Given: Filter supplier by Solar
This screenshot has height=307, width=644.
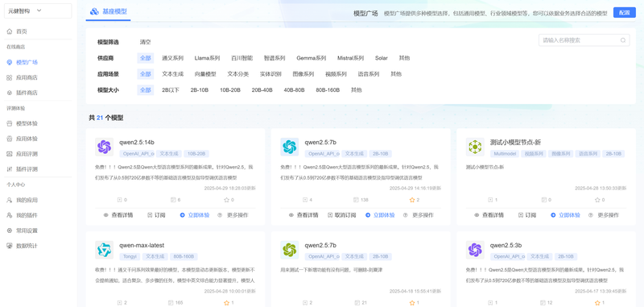Looking at the screenshot, I should [x=381, y=58].
